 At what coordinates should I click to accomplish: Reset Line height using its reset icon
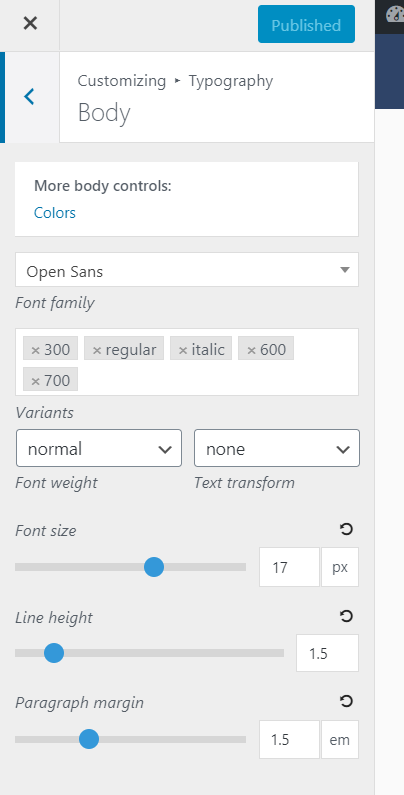(x=346, y=617)
